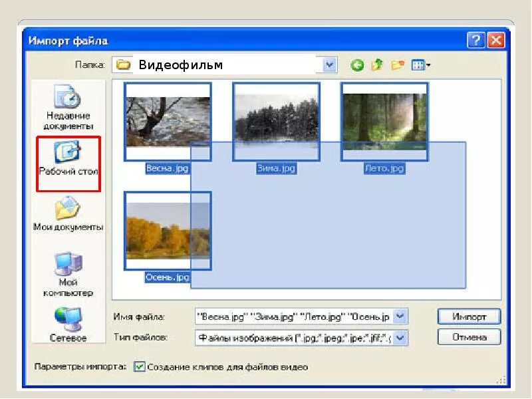Open Сетевое in the places bar

click(68, 325)
